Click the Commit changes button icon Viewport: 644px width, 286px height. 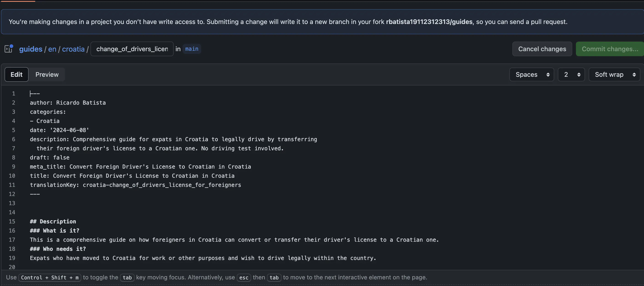610,48
